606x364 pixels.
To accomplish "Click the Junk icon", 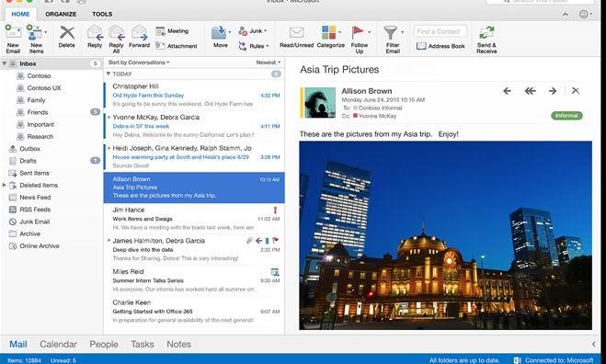I will 243,31.
